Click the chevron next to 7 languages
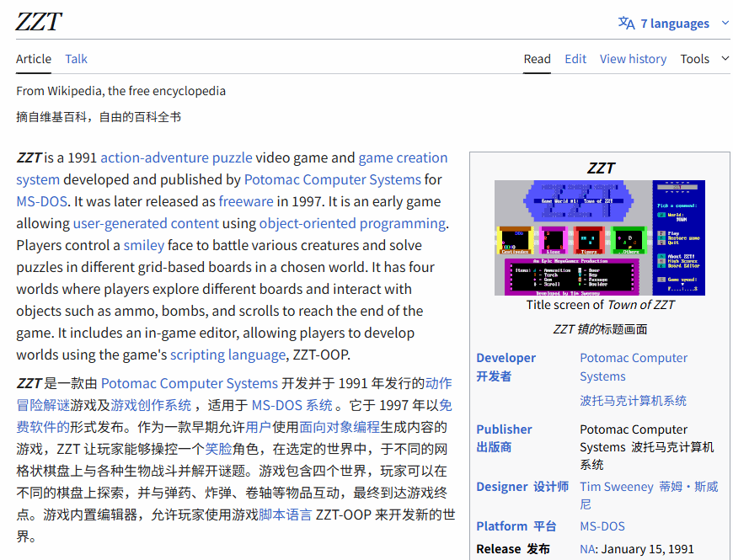Screen dimensions: 733x560 coord(725,23)
